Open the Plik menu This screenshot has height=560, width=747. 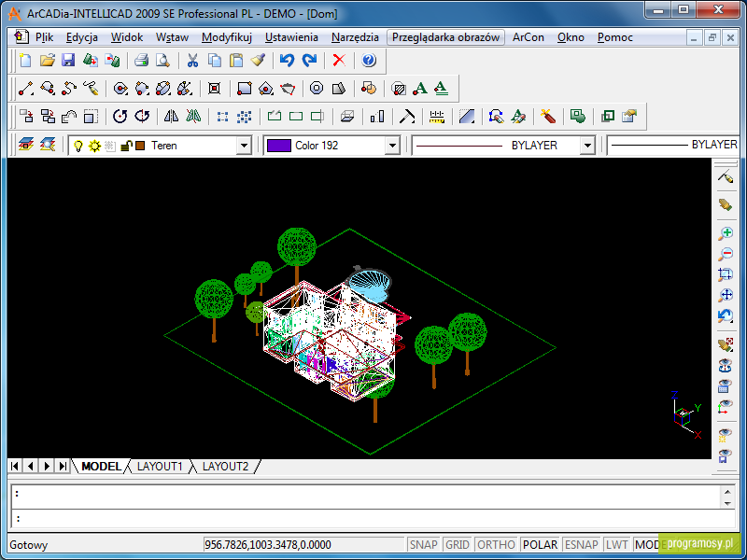(44, 37)
